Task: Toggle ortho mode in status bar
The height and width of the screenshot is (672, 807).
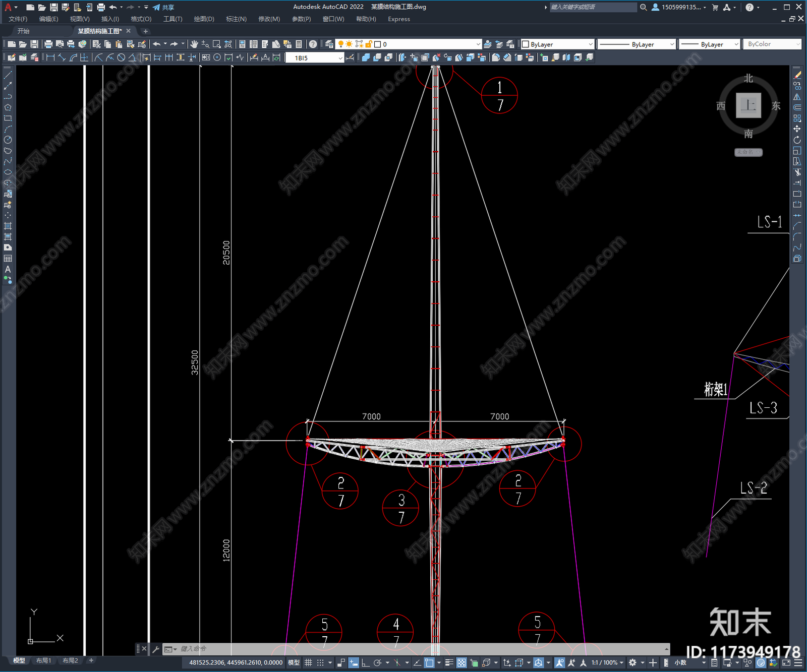Action: [365, 662]
